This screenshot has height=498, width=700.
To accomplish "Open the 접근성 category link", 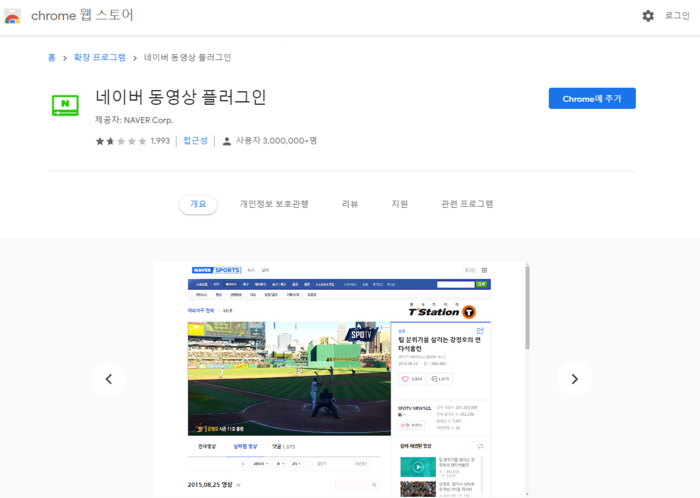I will pos(196,141).
